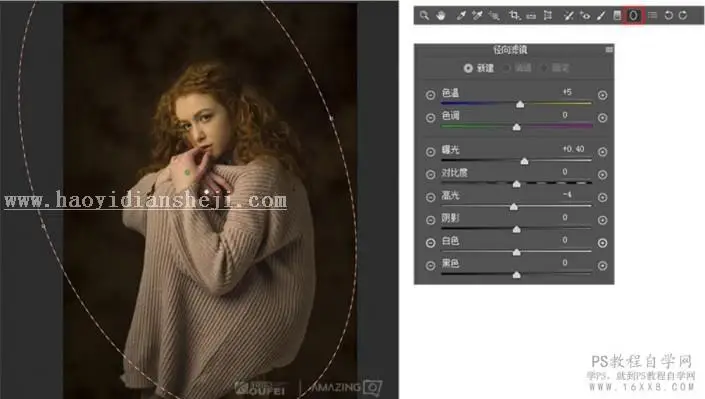The width and height of the screenshot is (705, 399).
Task: Click the 对比度 contrast slider handle
Action: (x=517, y=184)
